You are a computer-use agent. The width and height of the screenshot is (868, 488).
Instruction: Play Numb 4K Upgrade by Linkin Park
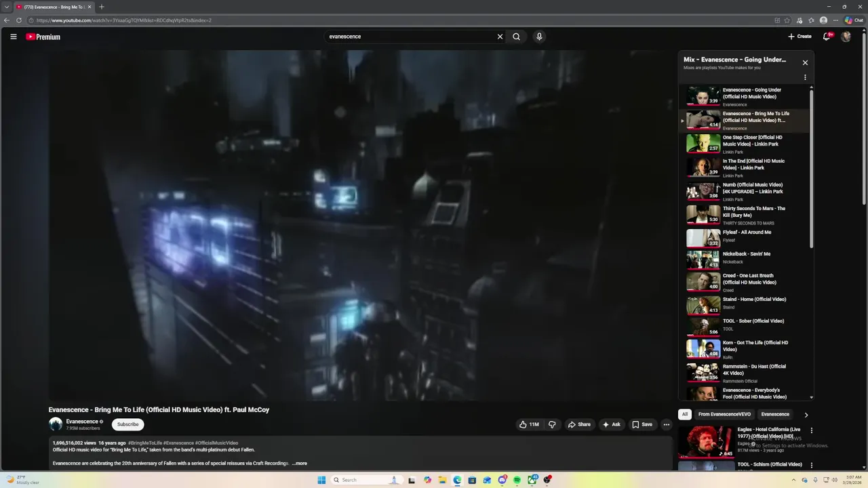click(744, 191)
